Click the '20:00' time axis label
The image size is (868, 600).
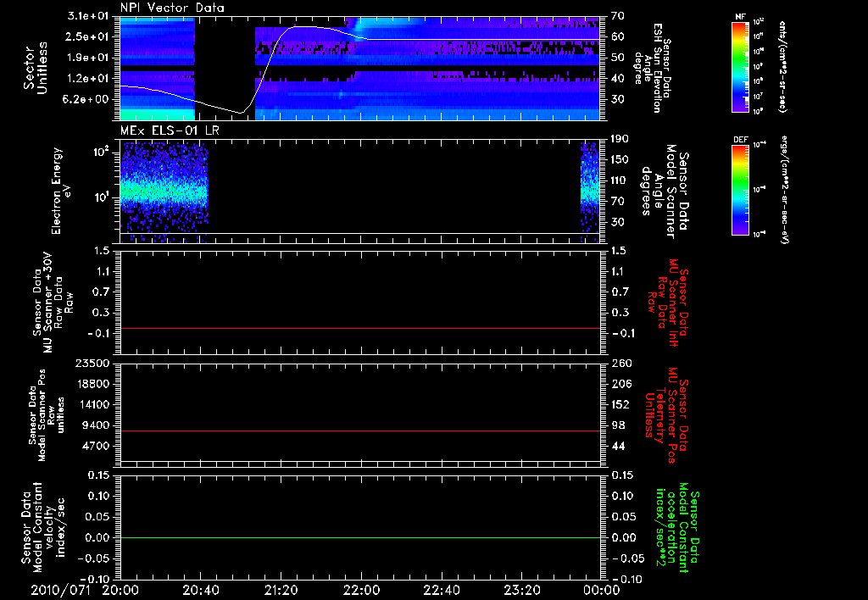(120, 590)
